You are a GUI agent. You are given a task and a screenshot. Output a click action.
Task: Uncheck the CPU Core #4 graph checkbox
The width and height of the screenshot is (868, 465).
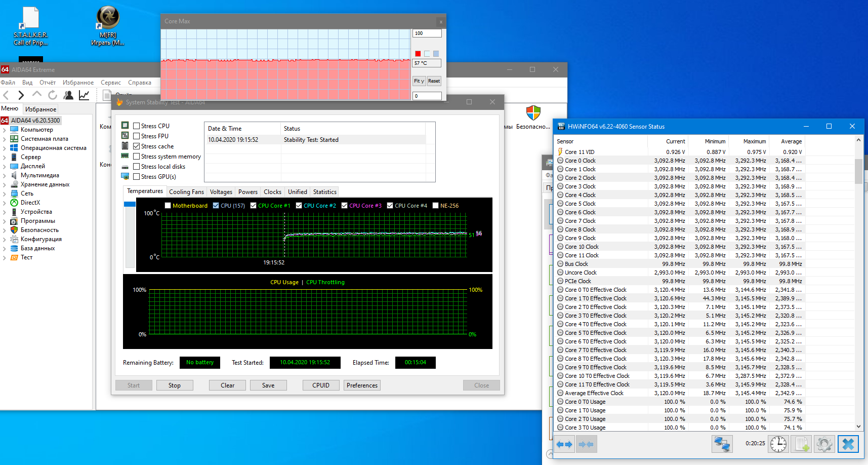(x=390, y=206)
